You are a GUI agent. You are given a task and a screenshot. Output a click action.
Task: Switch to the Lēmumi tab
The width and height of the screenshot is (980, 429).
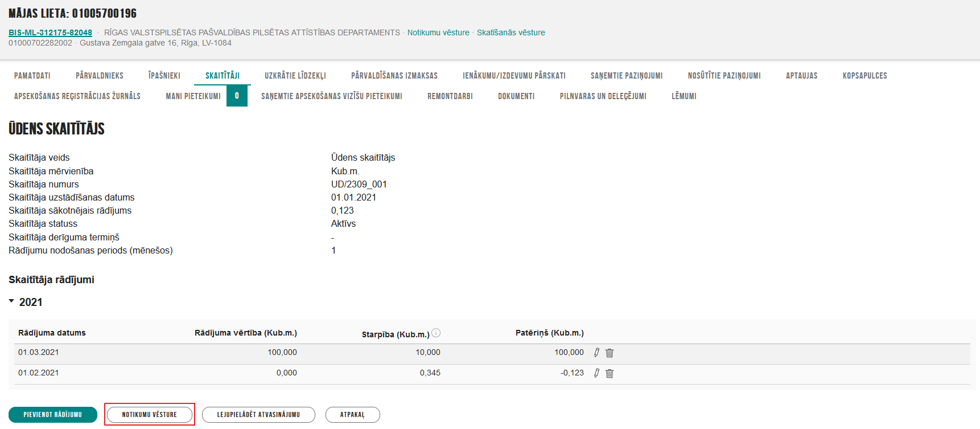click(x=684, y=96)
